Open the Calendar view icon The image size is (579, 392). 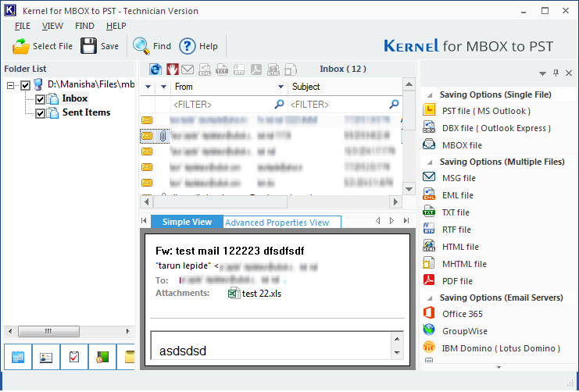18,357
